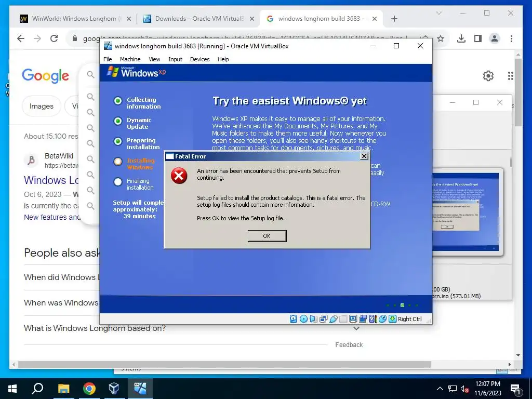Image resolution: width=532 pixels, height=399 pixels.
Task: Close the WinWorld tab
Action: [x=129, y=19]
